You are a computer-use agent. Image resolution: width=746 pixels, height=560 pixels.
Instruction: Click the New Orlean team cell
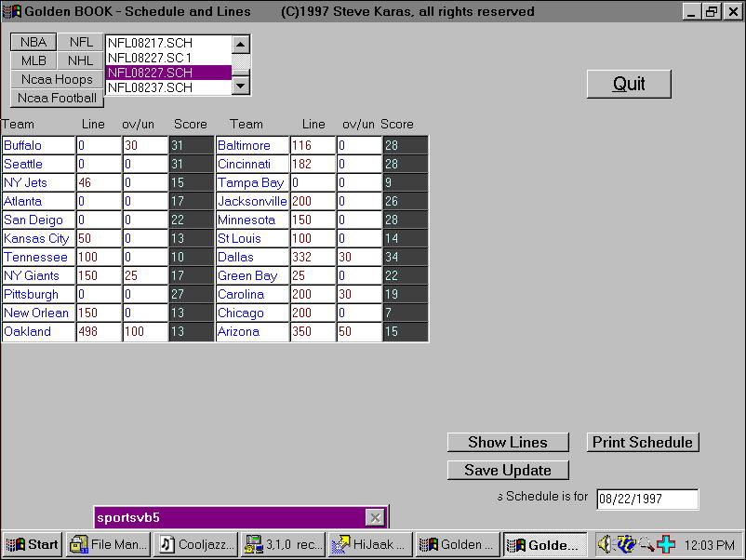pyautogui.click(x=39, y=313)
